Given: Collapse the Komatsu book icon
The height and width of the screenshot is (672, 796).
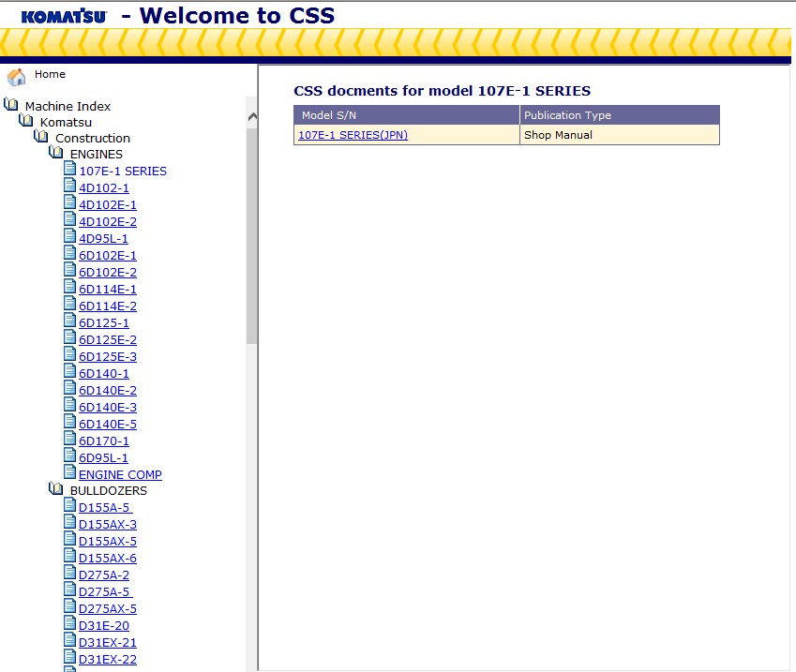Looking at the screenshot, I should click(26, 120).
